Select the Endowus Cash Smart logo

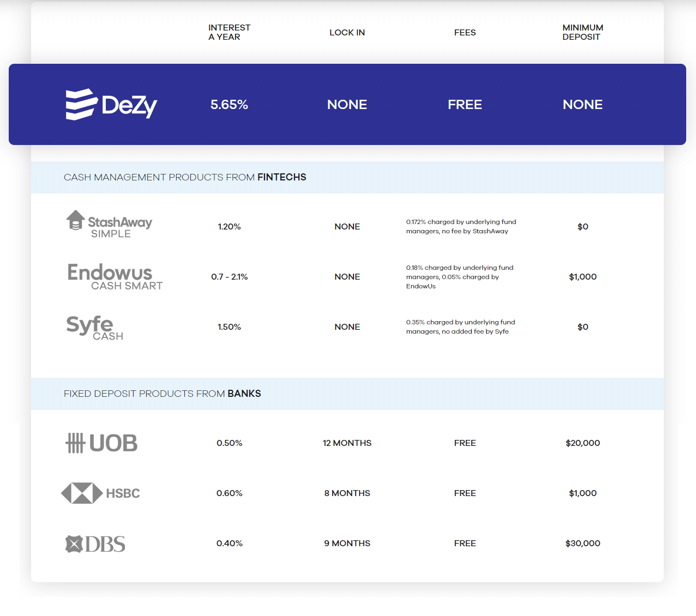coord(115,277)
